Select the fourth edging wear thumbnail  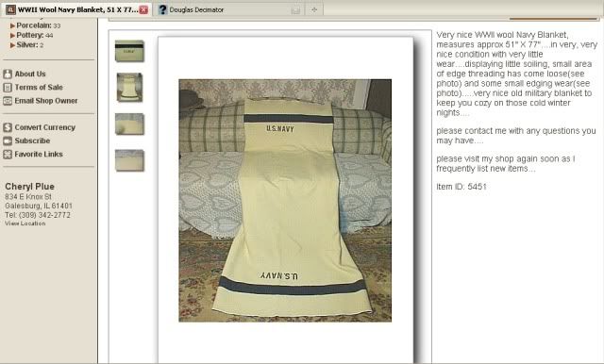pyautogui.click(x=129, y=160)
